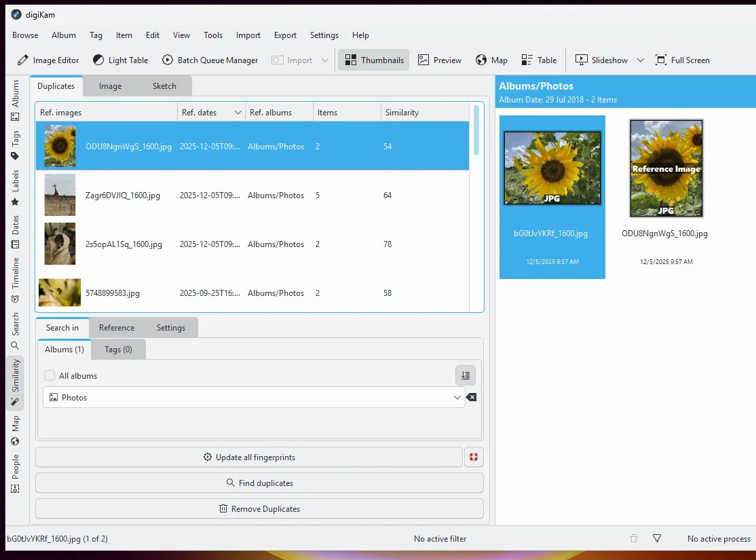The height and width of the screenshot is (560, 756).
Task: Expand the Ref. dates column dropdown
Action: [x=238, y=113]
